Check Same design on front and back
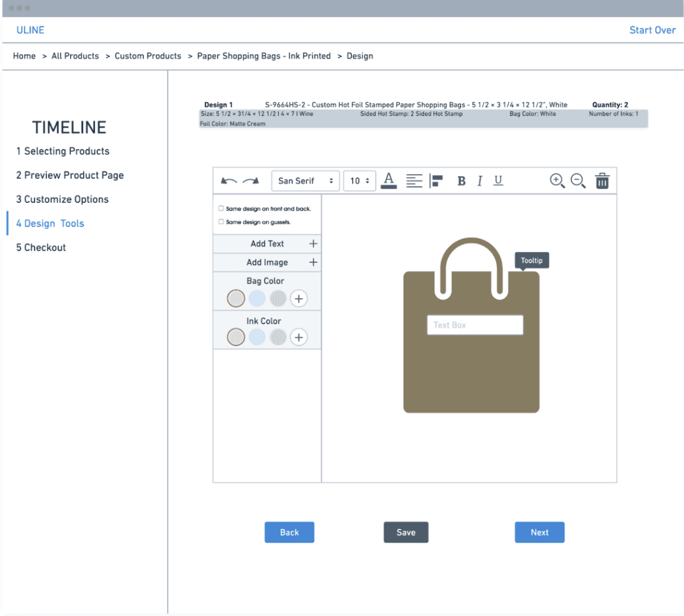Image resolution: width=684 pixels, height=616 pixels. (221, 209)
